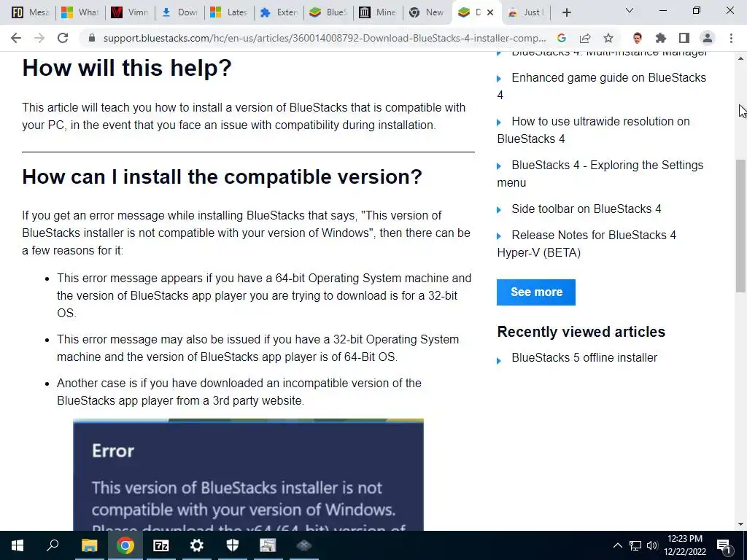Switch to the Just tab

pos(526,12)
